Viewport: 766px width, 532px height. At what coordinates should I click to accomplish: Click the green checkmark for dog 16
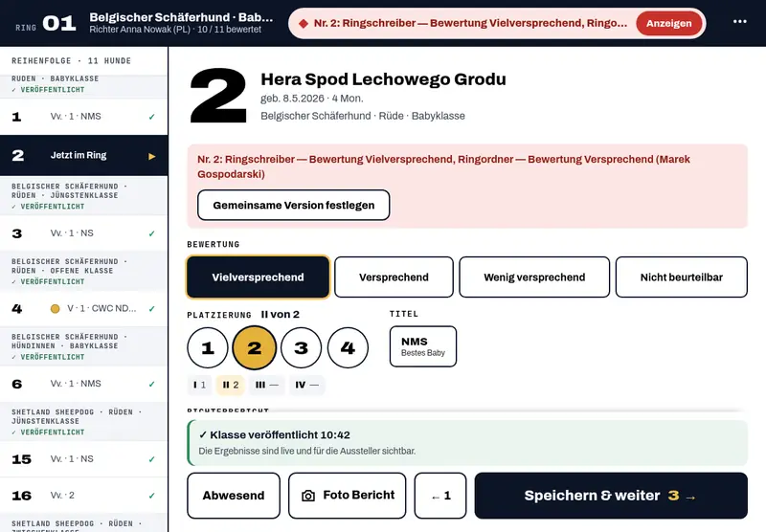tap(152, 496)
